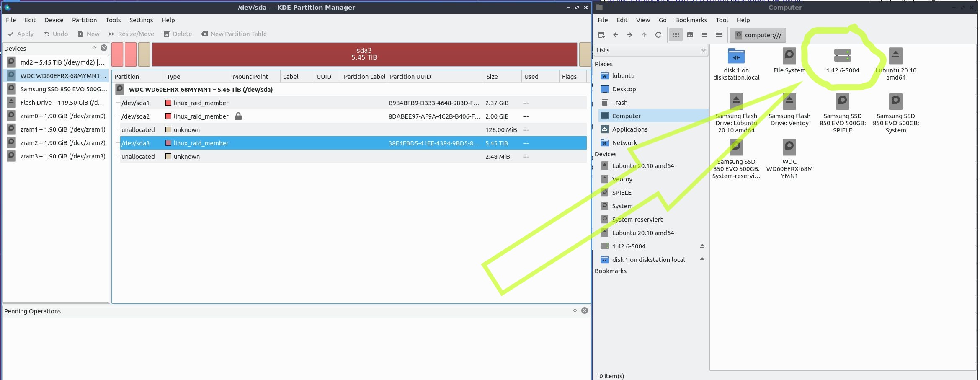Click the computer:/// location bar
The image size is (980, 380).
click(758, 35)
